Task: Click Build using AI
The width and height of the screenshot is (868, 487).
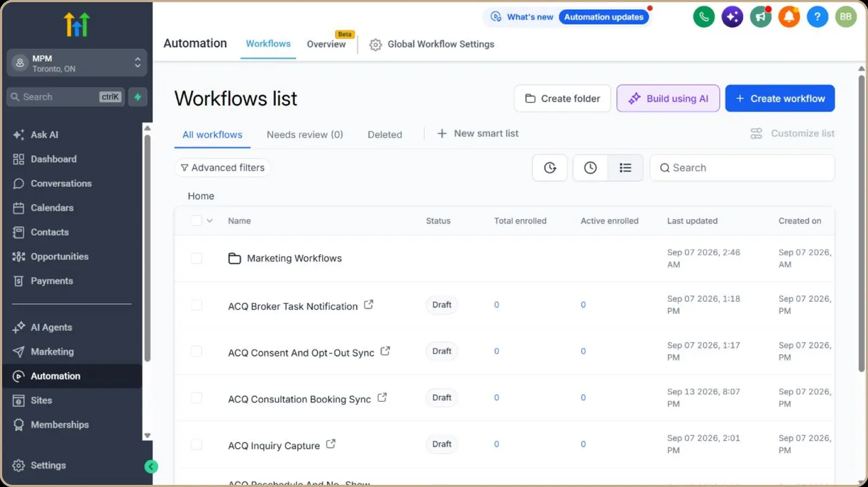Action: (668, 98)
